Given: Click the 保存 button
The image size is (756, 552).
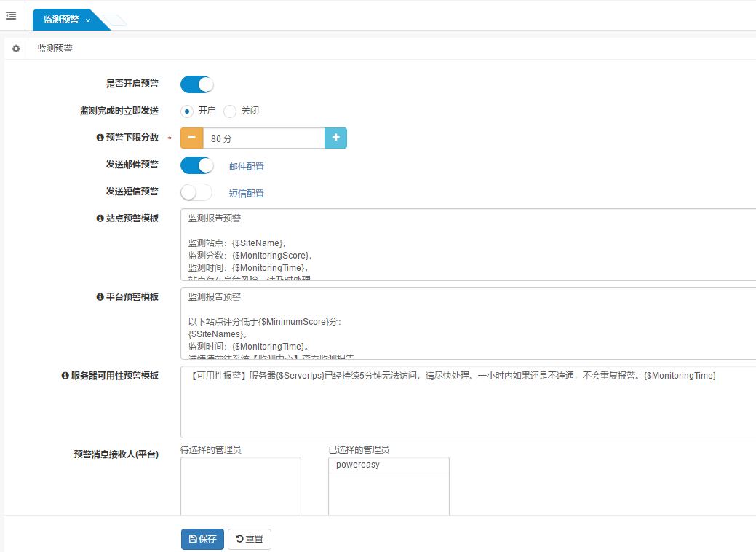Looking at the screenshot, I should pyautogui.click(x=202, y=539).
